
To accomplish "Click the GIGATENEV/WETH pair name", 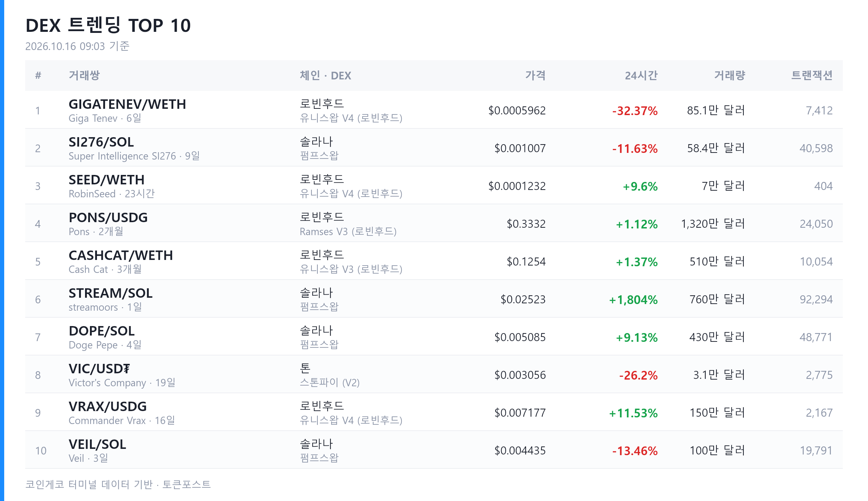I will pyautogui.click(x=127, y=104).
